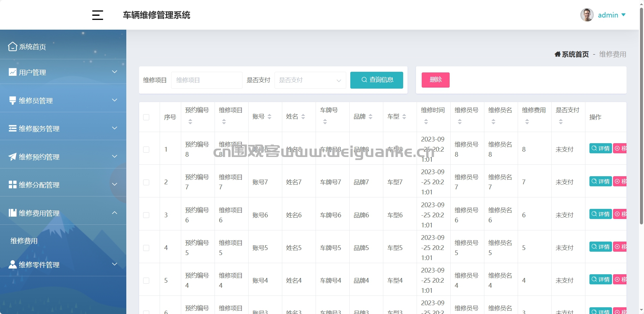Sort by 车牌号 column arrows
644x314 pixels.
tap(325, 122)
